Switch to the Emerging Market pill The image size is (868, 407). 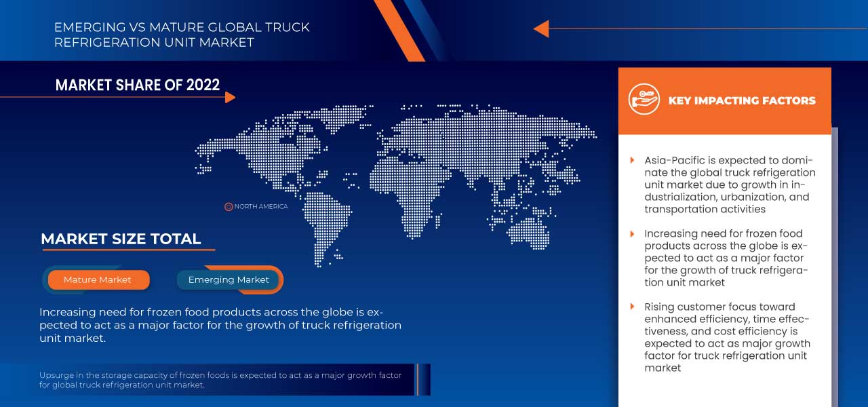tap(229, 279)
